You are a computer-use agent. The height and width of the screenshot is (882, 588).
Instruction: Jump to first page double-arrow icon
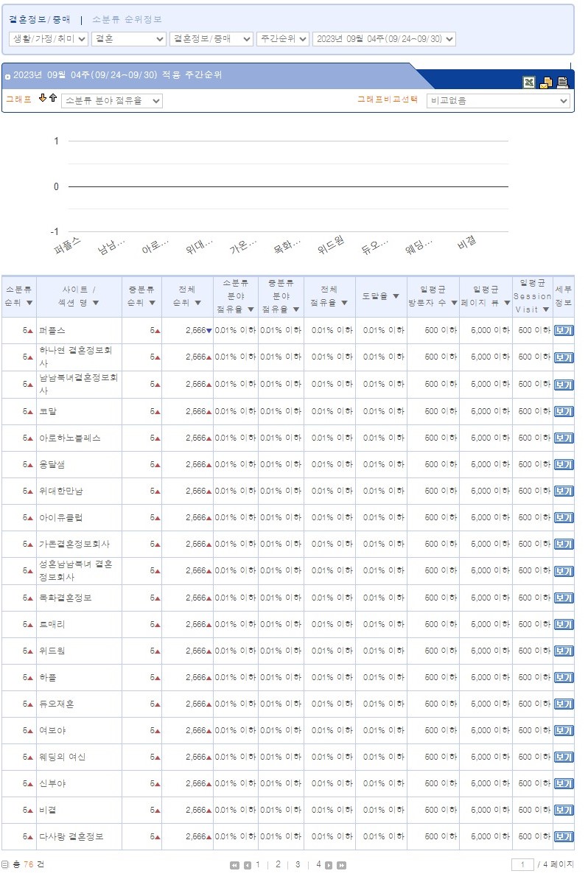235,865
